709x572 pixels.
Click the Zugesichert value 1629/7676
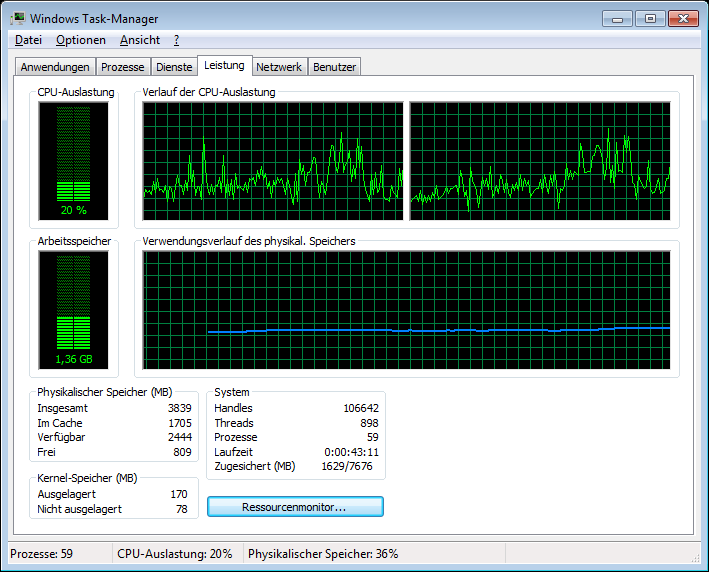(x=347, y=466)
